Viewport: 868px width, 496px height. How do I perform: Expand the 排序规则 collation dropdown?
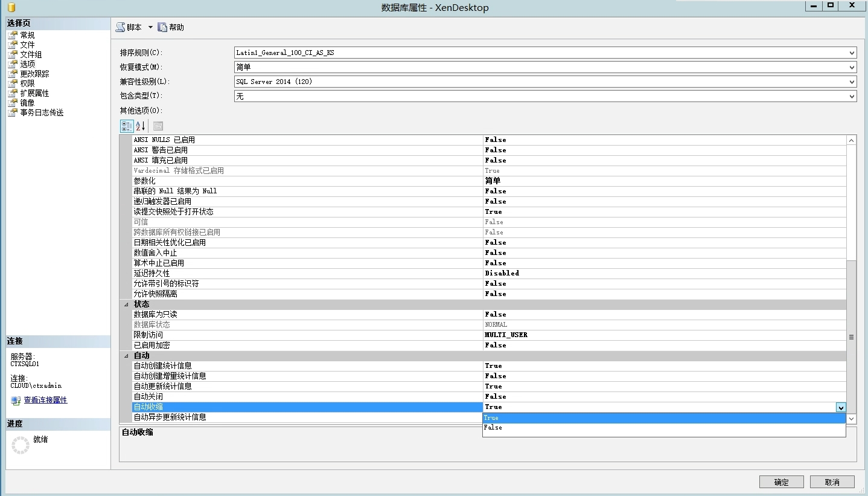click(x=852, y=53)
